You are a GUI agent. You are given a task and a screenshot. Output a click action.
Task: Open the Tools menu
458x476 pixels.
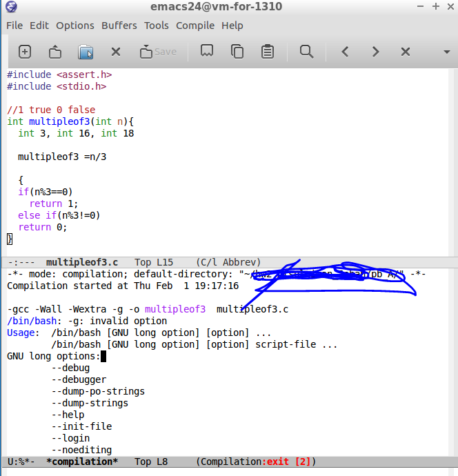tap(157, 26)
